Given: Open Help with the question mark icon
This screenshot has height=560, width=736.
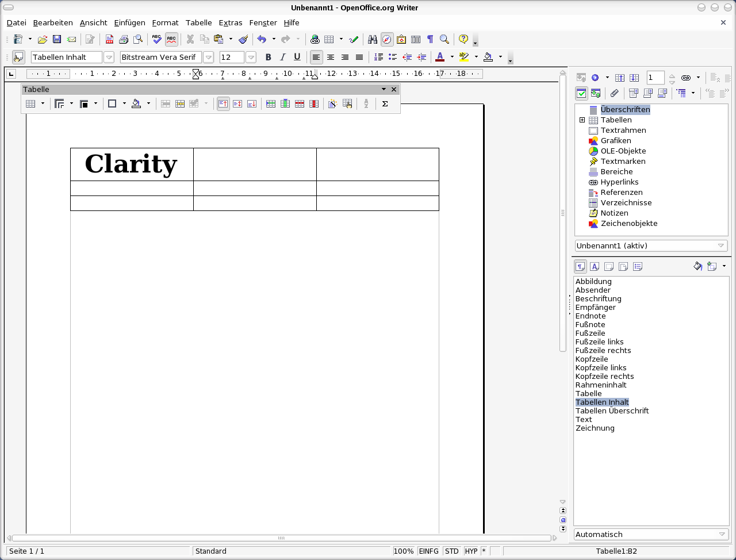Looking at the screenshot, I should pyautogui.click(x=463, y=40).
